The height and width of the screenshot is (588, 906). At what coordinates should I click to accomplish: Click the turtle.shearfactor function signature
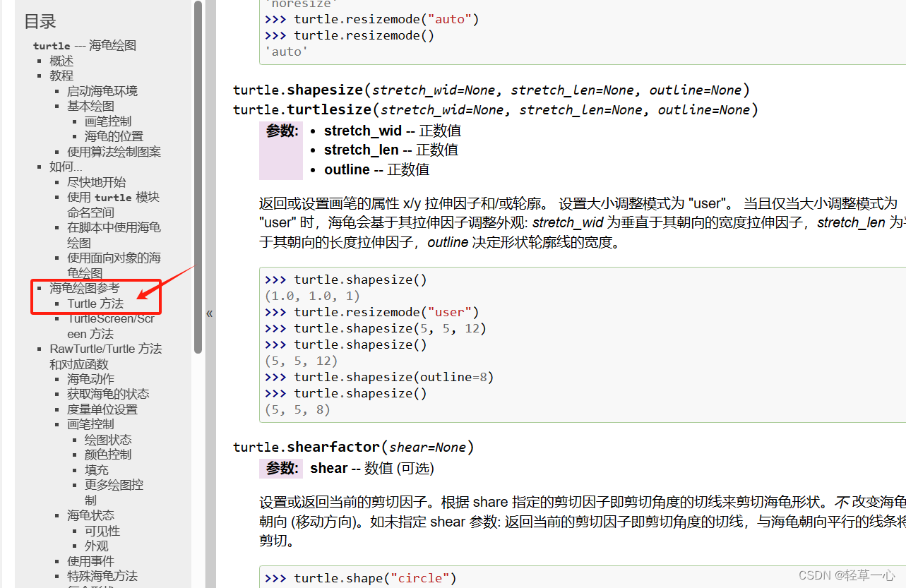[353, 447]
